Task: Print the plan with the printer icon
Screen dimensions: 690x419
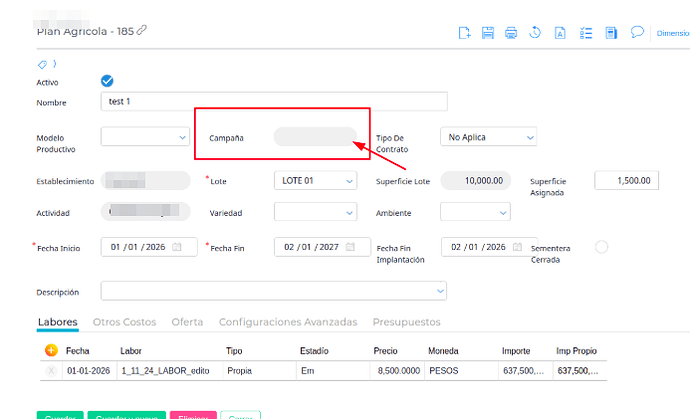Action: coord(511,33)
